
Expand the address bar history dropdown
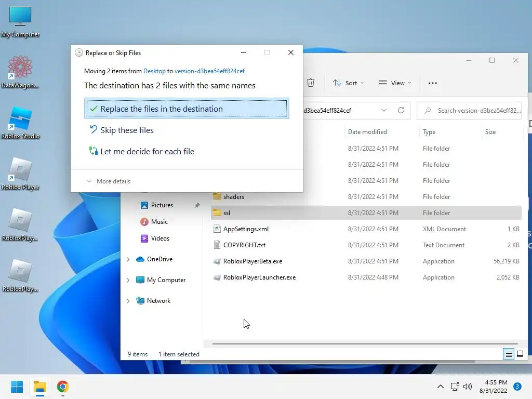pos(384,110)
